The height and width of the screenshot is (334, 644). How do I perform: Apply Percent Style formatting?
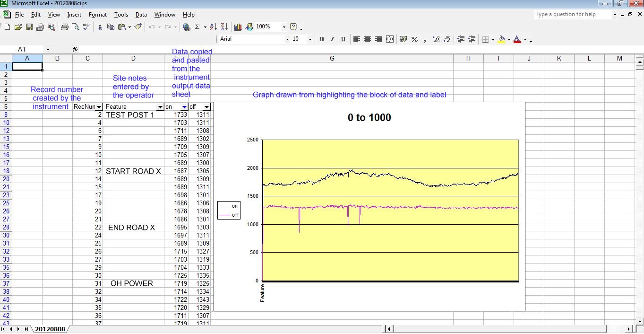click(x=414, y=39)
